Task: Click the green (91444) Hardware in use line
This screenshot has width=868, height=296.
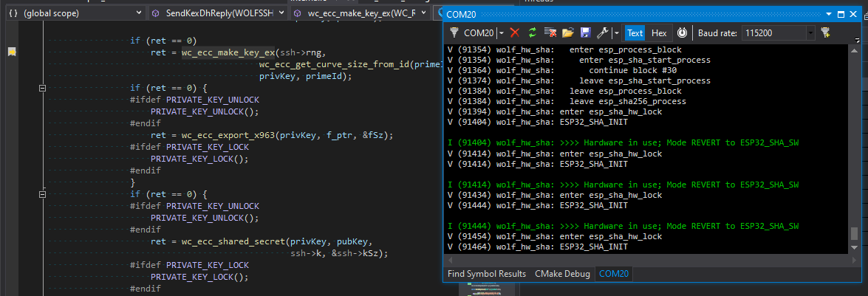Action: coord(623,226)
